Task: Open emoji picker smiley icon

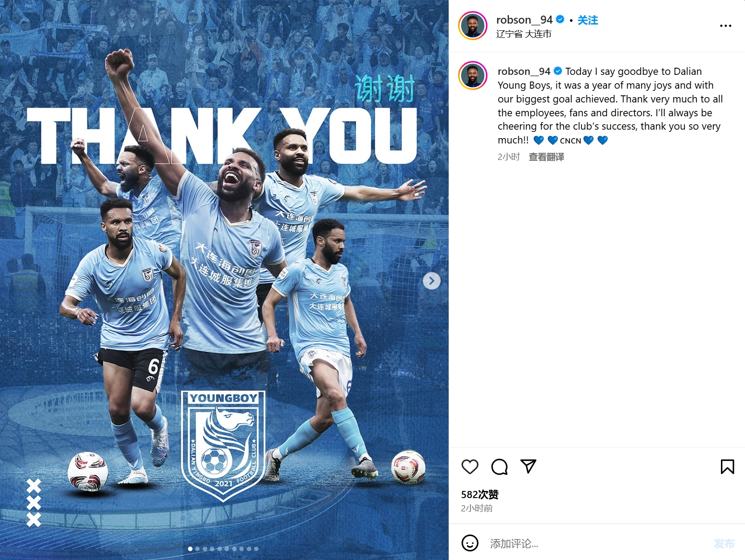Action: click(470, 543)
